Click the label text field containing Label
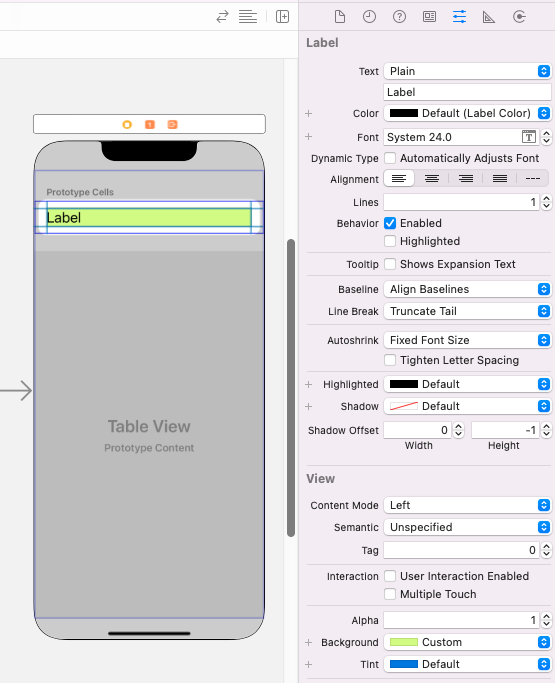 click(467, 92)
